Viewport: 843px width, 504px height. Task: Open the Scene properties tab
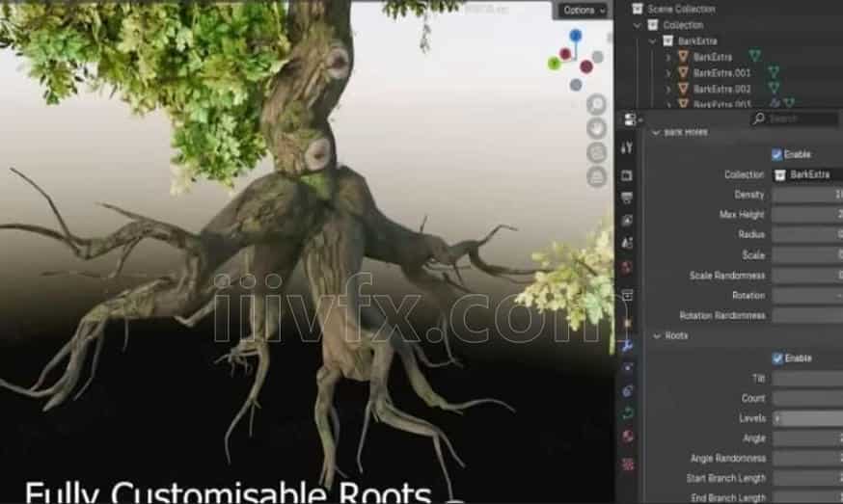[x=627, y=244]
